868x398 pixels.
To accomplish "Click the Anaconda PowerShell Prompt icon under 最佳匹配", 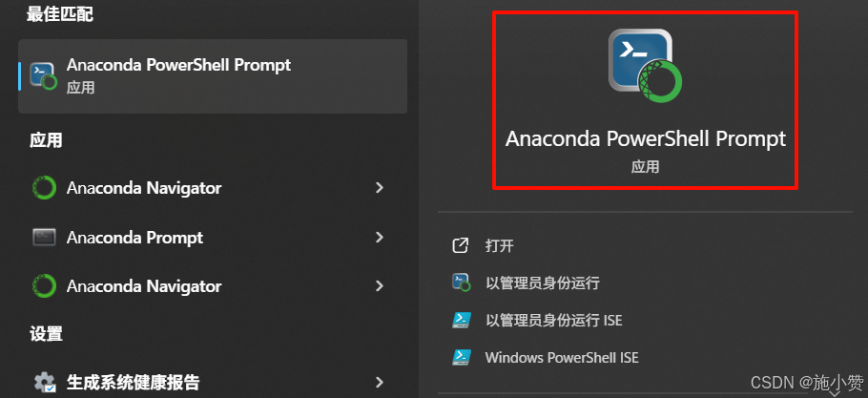I will 43,76.
